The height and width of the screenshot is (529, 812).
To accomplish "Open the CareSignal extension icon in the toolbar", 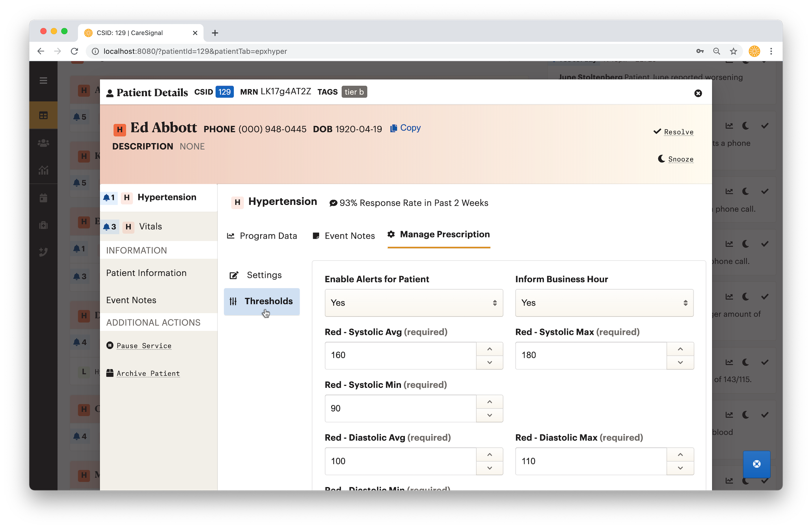I will click(x=754, y=51).
